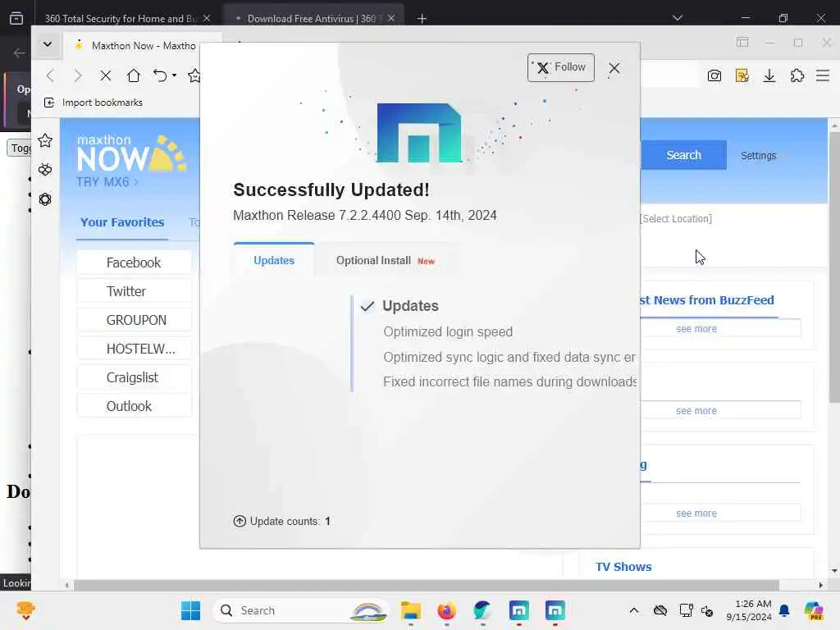Open the favorites star in Maxthon sidebar

coord(45,141)
